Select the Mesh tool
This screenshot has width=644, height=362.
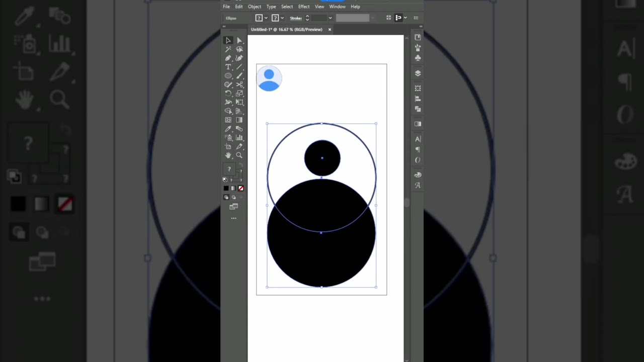coord(228,120)
